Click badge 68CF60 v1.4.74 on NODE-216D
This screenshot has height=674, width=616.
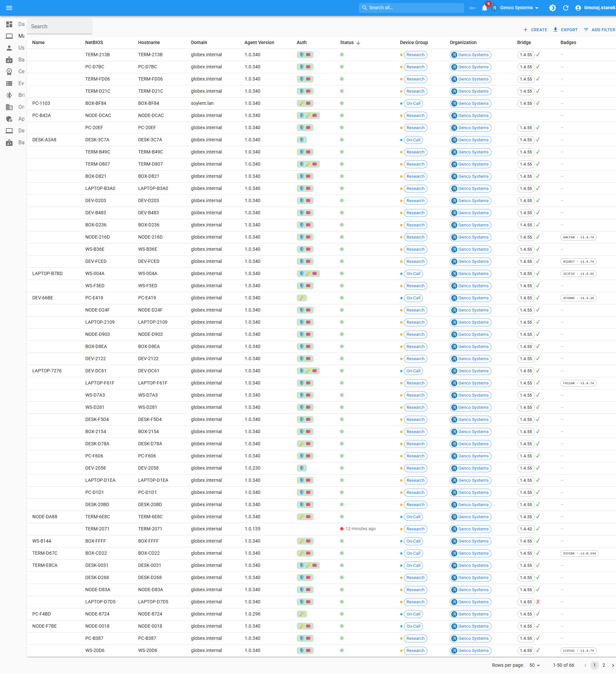click(578, 237)
